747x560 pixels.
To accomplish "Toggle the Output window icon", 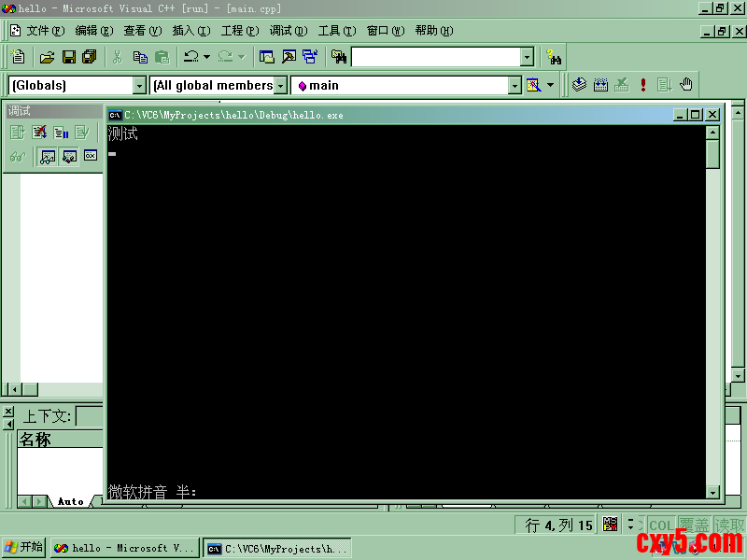I will pyautogui.click(x=289, y=57).
